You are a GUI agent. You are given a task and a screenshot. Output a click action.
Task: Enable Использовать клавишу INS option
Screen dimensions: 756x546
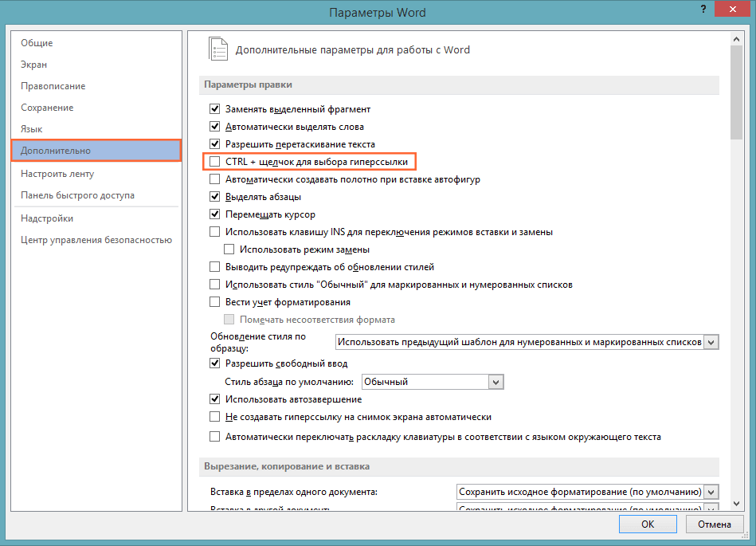pyautogui.click(x=214, y=231)
